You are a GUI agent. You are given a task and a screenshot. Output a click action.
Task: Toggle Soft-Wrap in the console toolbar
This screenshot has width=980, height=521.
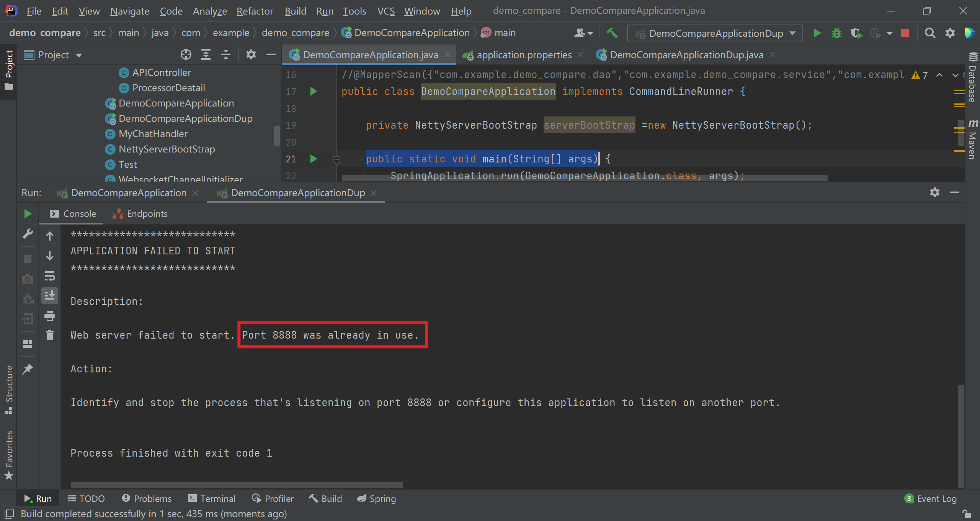click(50, 276)
